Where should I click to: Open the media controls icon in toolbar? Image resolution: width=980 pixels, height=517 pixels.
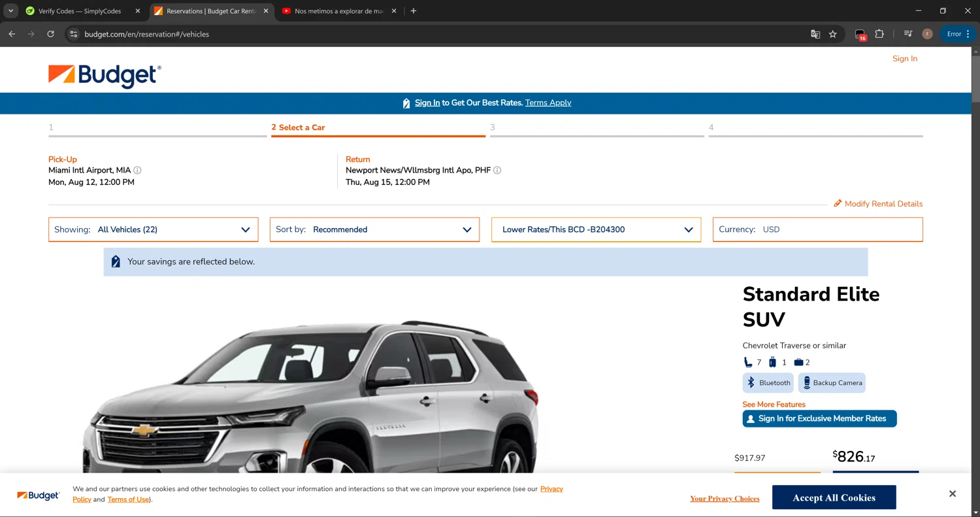click(908, 34)
